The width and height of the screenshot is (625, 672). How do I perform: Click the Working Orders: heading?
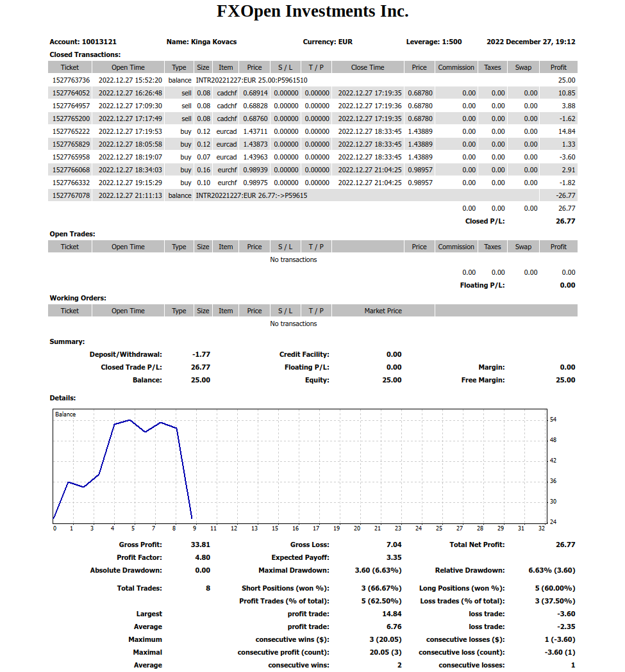coord(78,299)
